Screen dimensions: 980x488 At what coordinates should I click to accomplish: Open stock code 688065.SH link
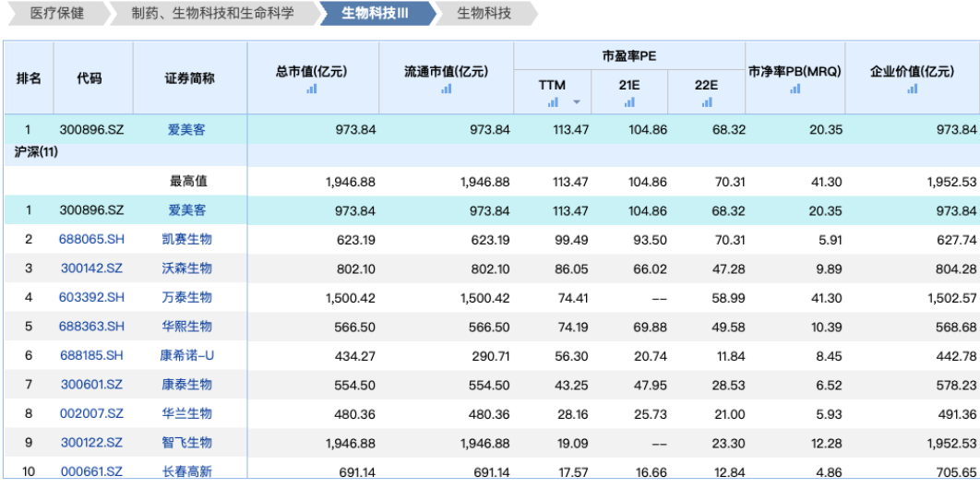click(91, 240)
